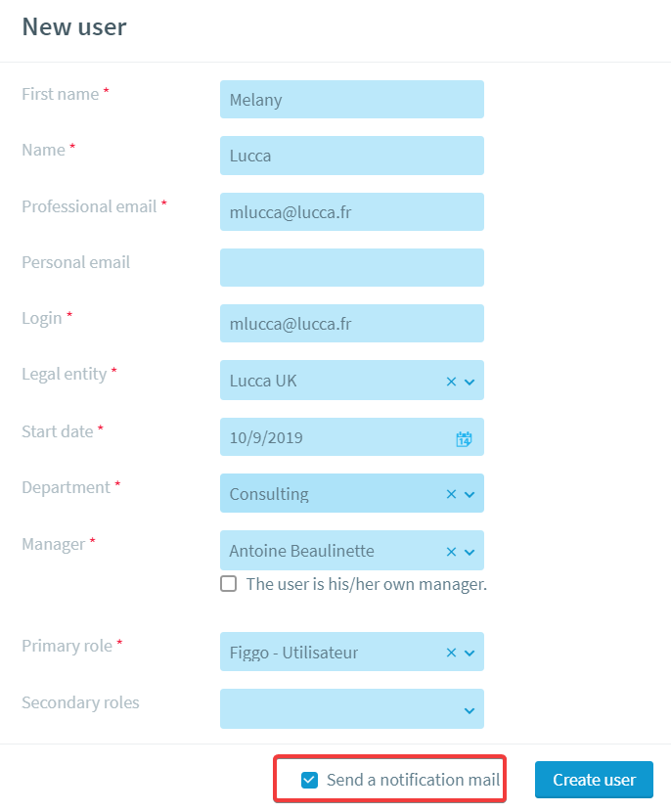
Task: Uncheck Send a notification mail
Action: pos(310,780)
